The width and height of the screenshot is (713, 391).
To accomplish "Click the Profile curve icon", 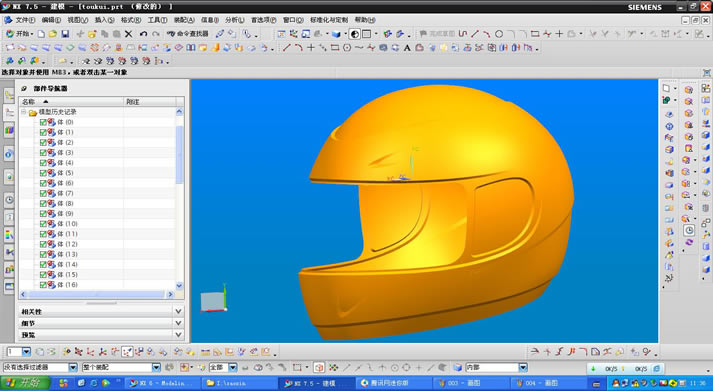I will click(463, 34).
